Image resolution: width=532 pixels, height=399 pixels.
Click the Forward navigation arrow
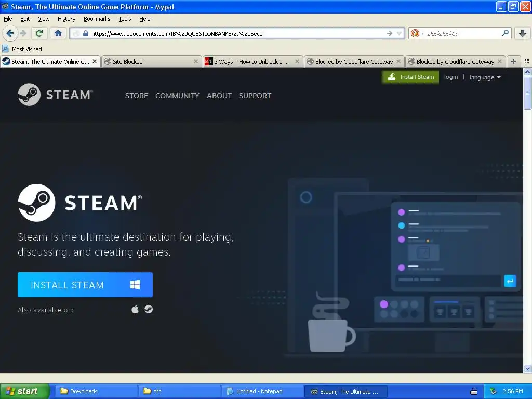click(x=23, y=33)
